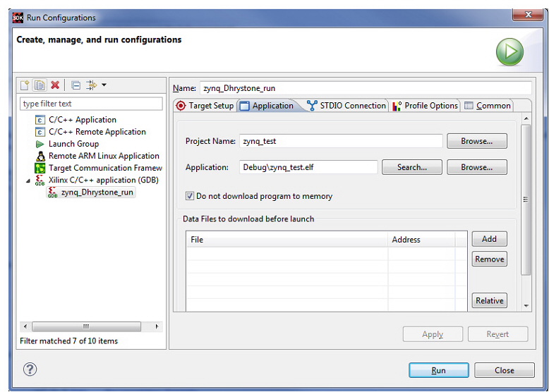The height and width of the screenshot is (392, 549).
Task: Click the File column header
Action: point(287,240)
